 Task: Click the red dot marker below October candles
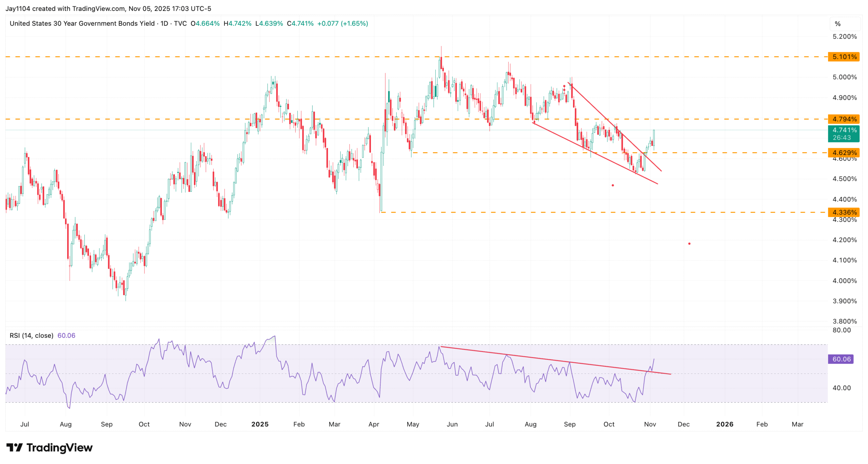(x=612, y=185)
